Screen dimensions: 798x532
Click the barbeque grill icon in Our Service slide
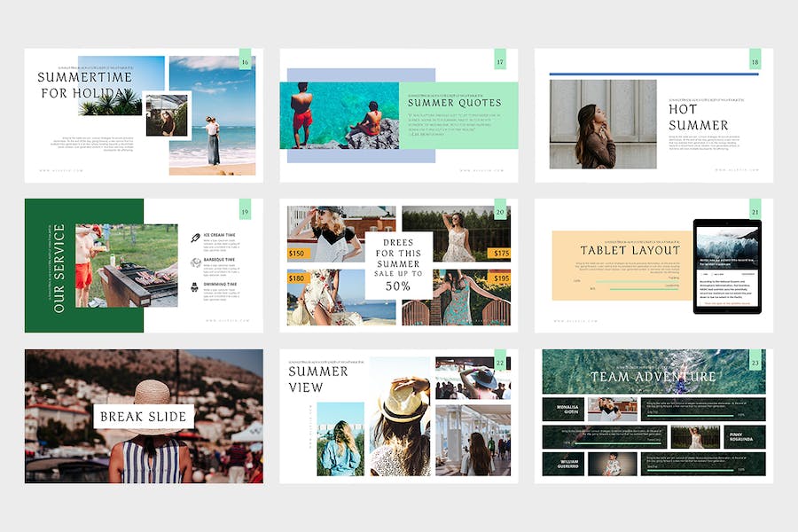[x=195, y=262]
